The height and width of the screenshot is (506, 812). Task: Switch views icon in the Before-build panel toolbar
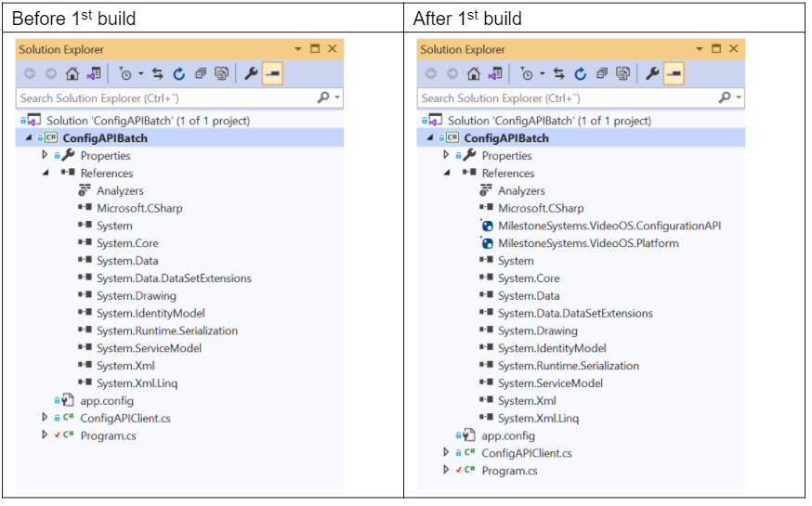[x=94, y=74]
